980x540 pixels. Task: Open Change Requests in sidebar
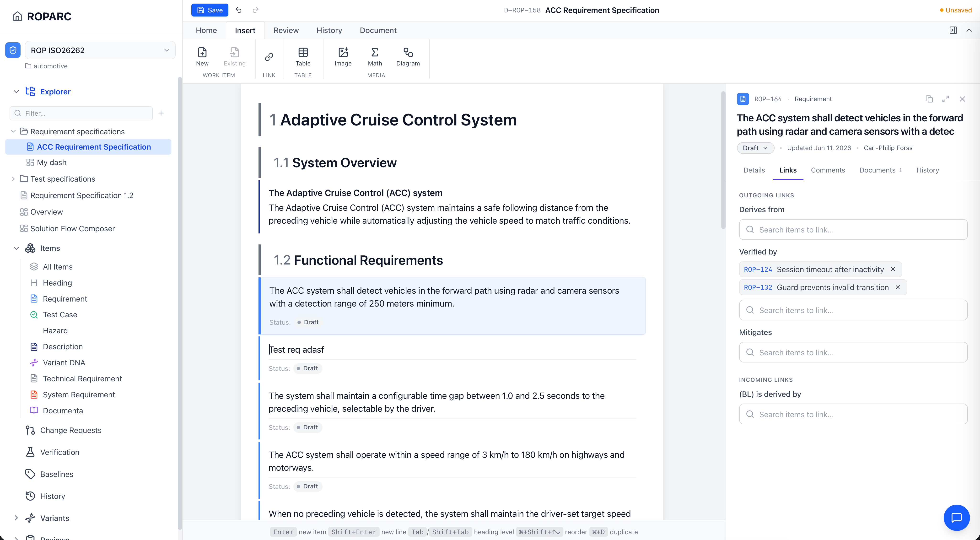pyautogui.click(x=70, y=430)
